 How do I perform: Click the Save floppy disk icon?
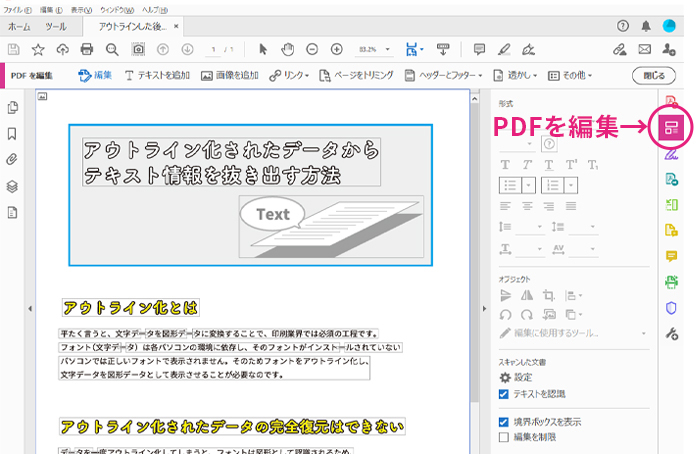[13, 49]
